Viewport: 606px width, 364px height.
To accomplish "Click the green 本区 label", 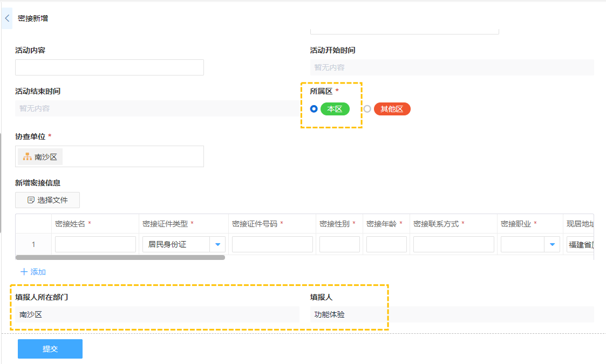I will [335, 109].
